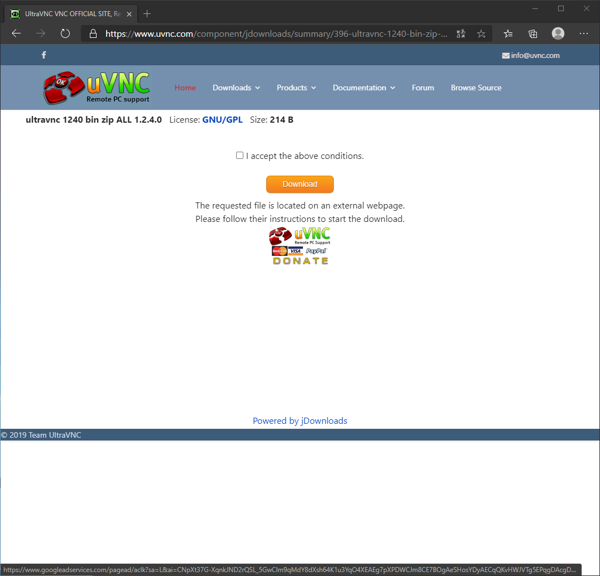This screenshot has width=600, height=576.
Task: Click the file size '214 B' text
Action: 282,120
